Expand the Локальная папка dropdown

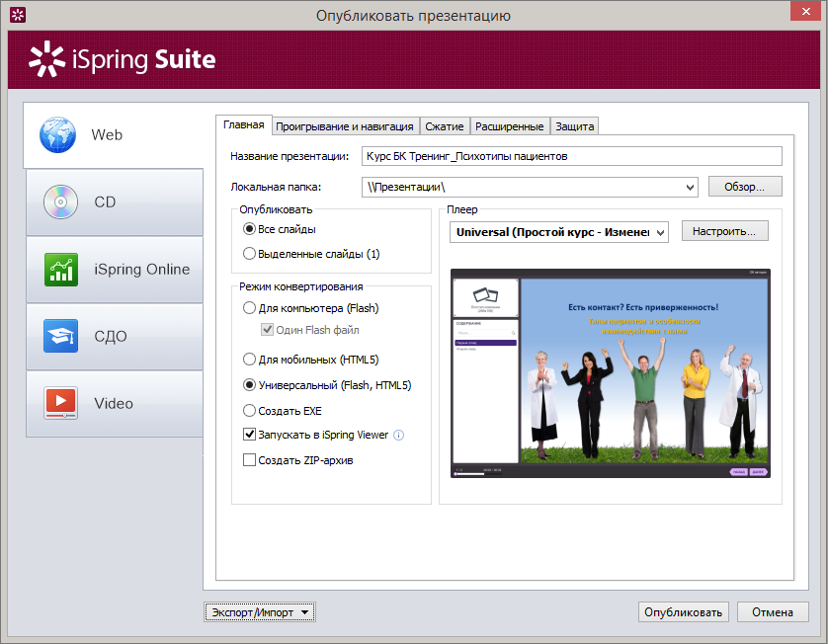tap(690, 188)
